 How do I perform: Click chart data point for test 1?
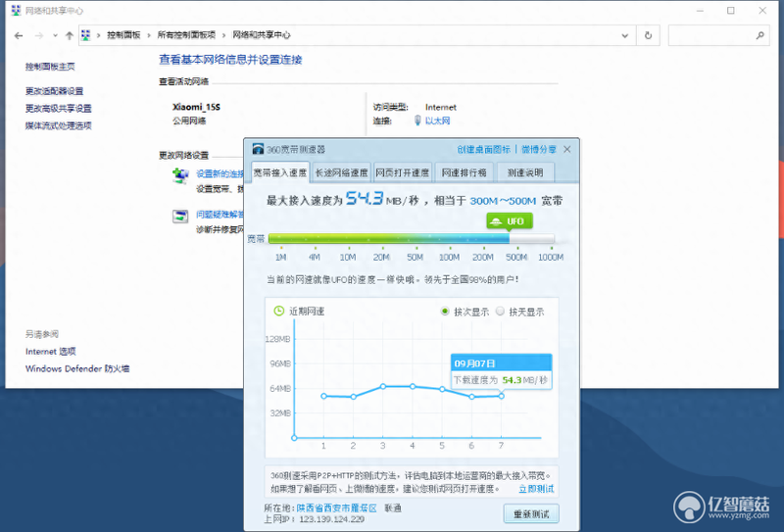[x=323, y=396]
